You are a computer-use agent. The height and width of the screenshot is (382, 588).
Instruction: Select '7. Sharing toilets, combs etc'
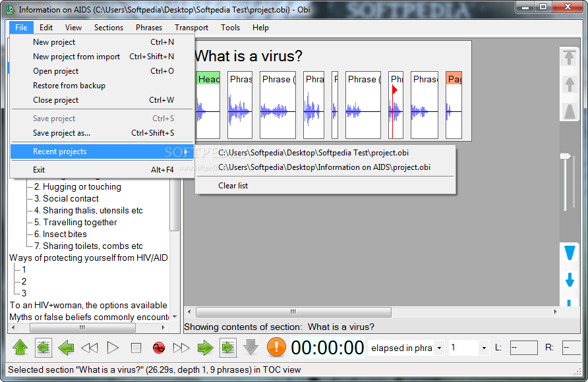pyautogui.click(x=88, y=246)
